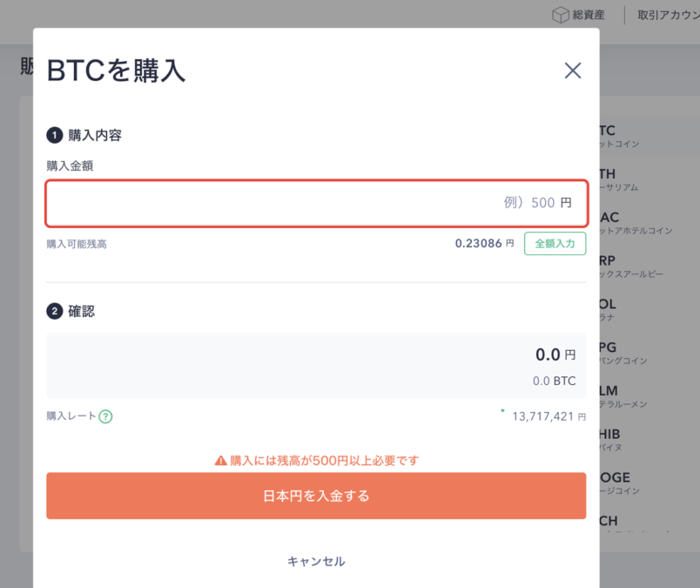Select the イーサリアム row in background list
Viewport: 700px width, 588px height.
coord(650,179)
